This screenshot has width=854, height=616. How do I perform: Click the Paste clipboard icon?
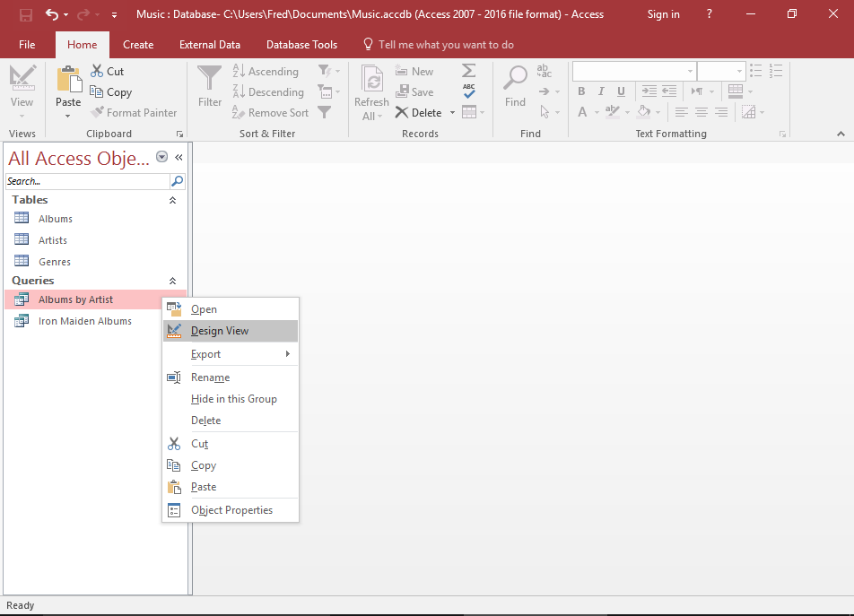coord(68,80)
